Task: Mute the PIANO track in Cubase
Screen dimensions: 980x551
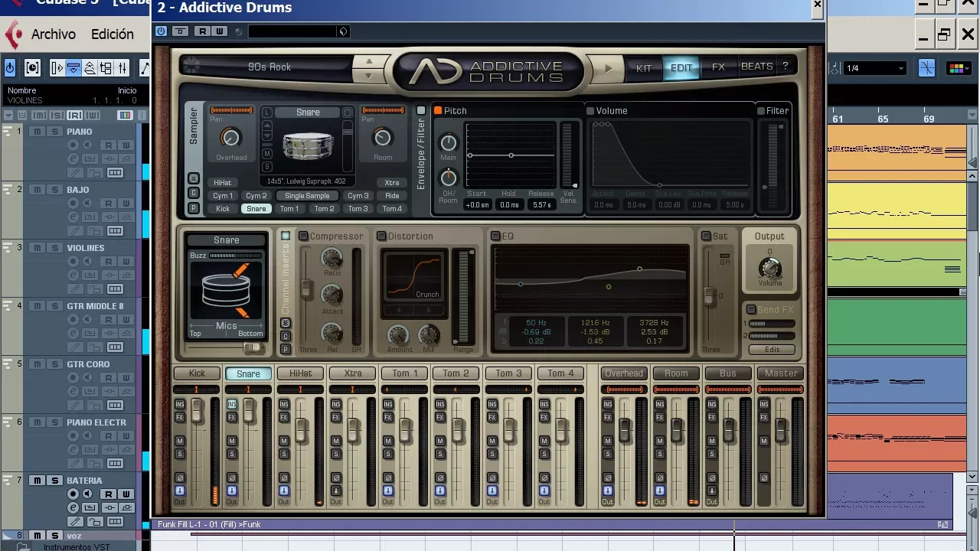Action: [37, 132]
